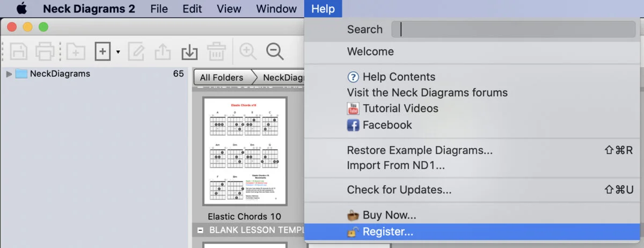Click the Zoom Out magnifier icon
The width and height of the screenshot is (644, 248).
tap(275, 52)
